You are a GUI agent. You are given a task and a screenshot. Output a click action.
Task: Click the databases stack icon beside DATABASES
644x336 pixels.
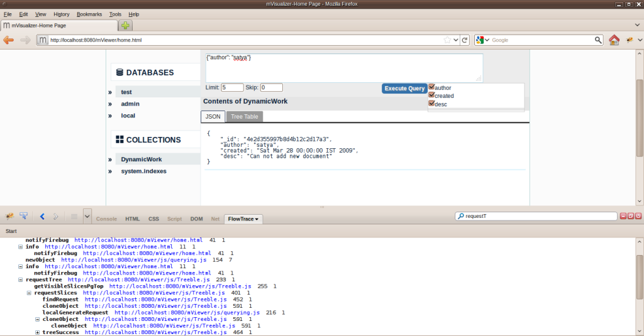[x=119, y=72]
